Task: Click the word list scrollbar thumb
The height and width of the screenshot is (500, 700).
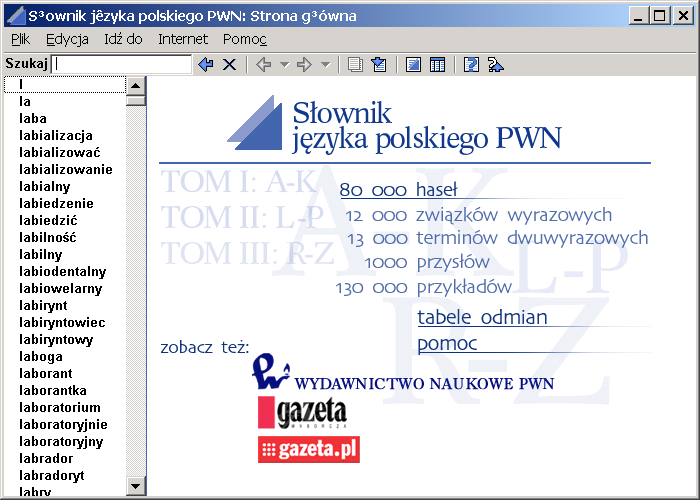Action: (x=136, y=100)
